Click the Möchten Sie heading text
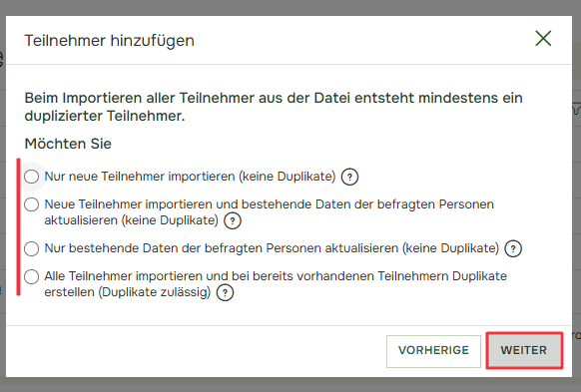581x392 pixels. 68,144
